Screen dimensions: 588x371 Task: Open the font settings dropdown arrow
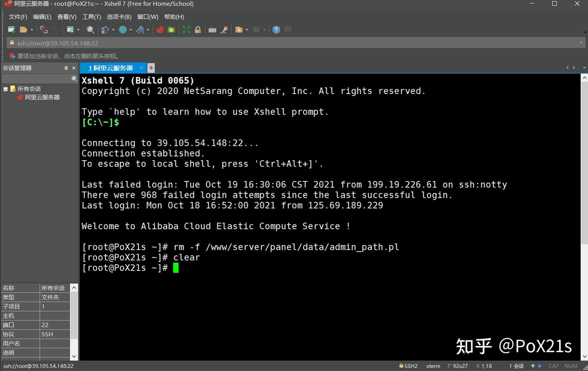pyautogui.click(x=148, y=30)
